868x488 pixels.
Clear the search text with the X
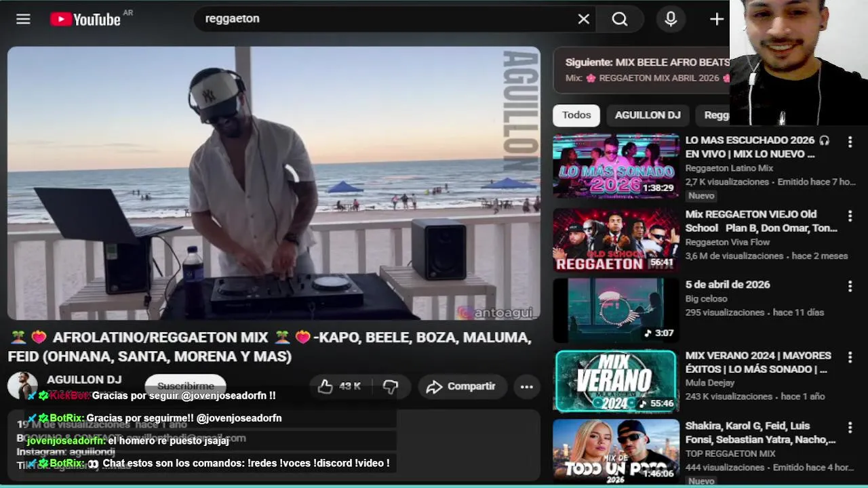(x=584, y=19)
